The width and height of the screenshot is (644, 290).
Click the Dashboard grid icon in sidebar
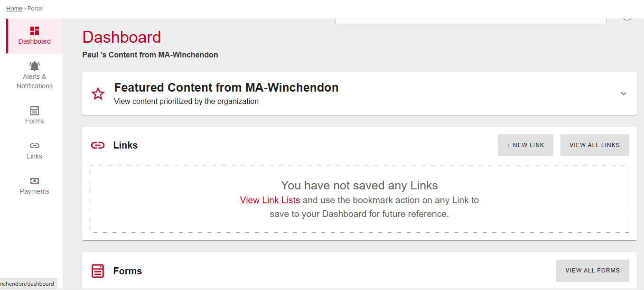pos(35,31)
